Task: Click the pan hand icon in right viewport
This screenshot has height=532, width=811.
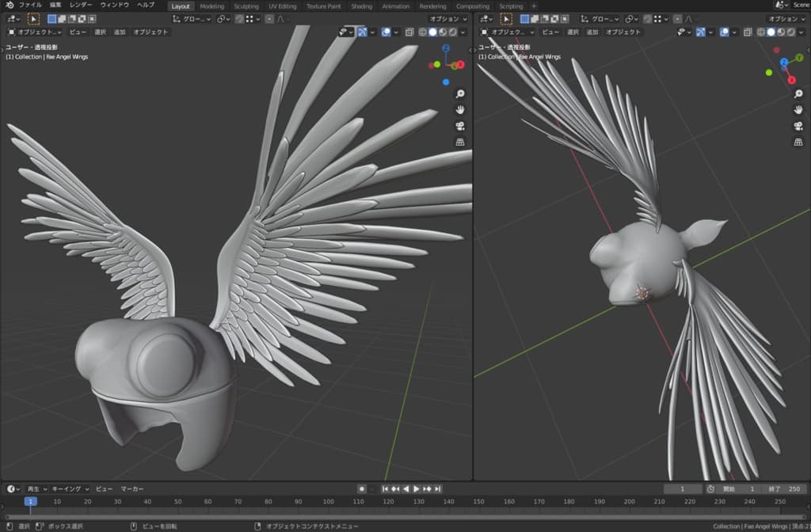Action: coord(798,110)
